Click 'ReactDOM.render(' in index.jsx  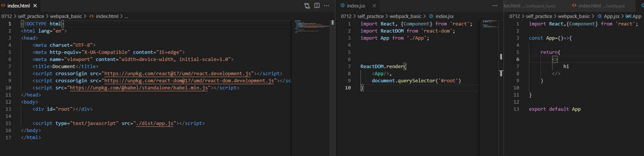(x=383, y=67)
